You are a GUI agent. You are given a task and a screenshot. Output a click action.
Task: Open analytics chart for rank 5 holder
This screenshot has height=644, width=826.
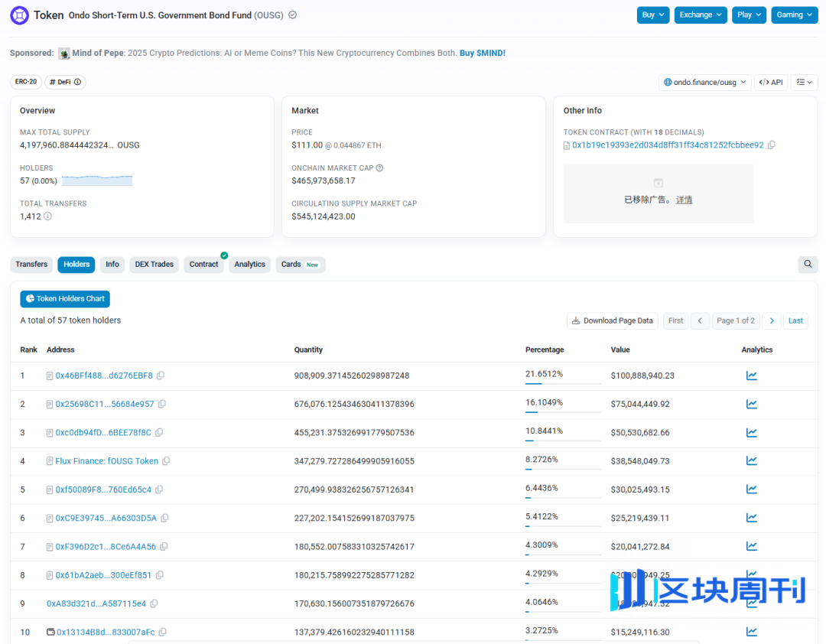coord(751,489)
